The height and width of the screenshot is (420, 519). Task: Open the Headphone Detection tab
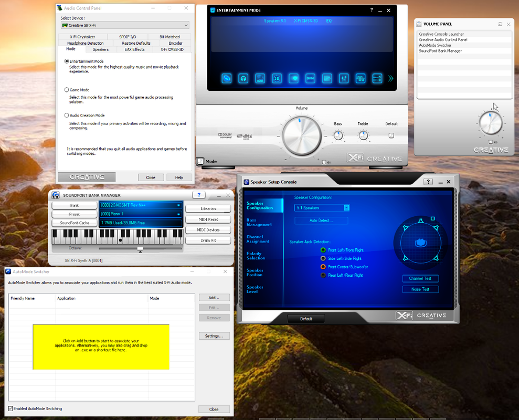86,43
